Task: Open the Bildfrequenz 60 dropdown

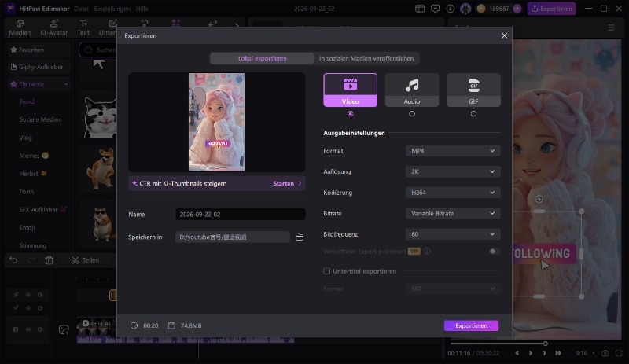Action: (x=453, y=234)
